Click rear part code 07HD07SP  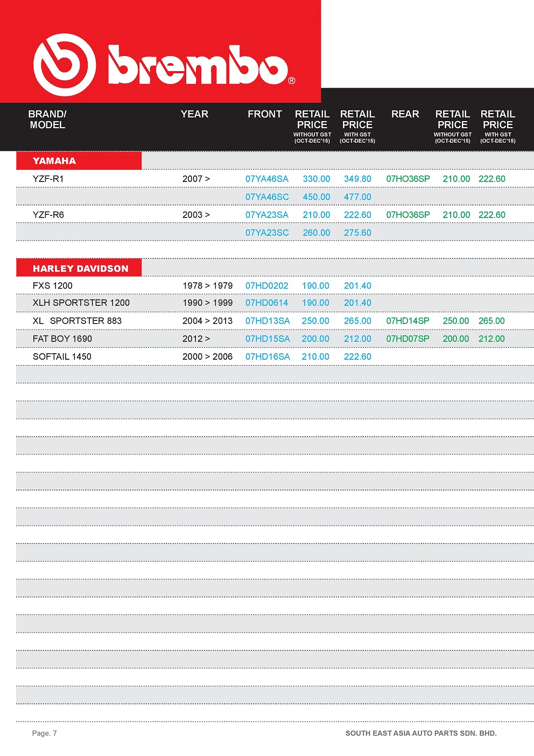coord(407,339)
